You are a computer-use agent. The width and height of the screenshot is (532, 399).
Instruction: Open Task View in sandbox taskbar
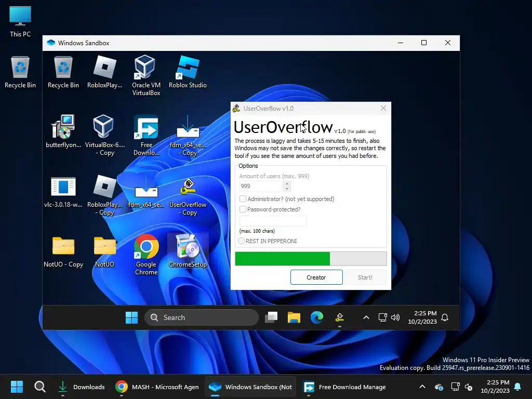coord(271,317)
